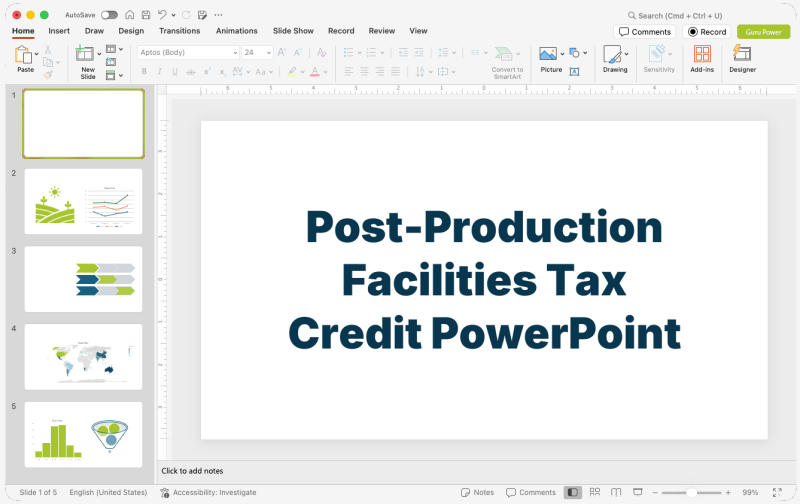This screenshot has height=504, width=800.
Task: Open the Transitions tab
Action: coord(180,31)
